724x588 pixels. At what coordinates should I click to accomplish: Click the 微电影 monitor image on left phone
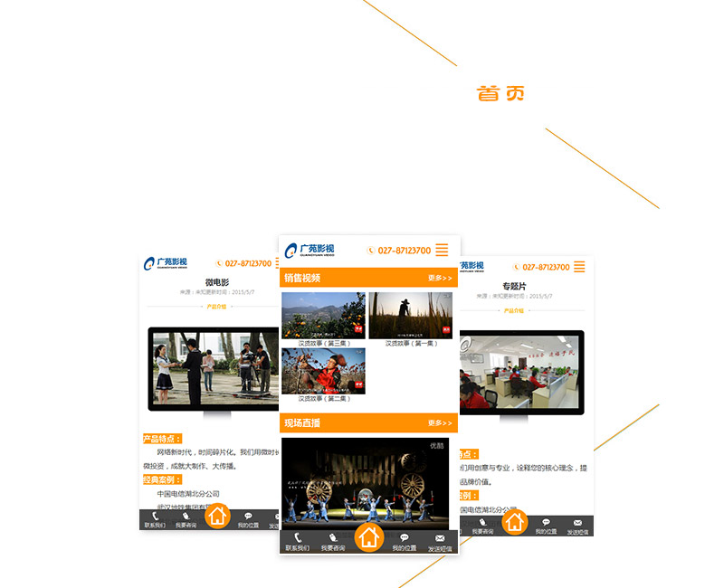click(214, 369)
